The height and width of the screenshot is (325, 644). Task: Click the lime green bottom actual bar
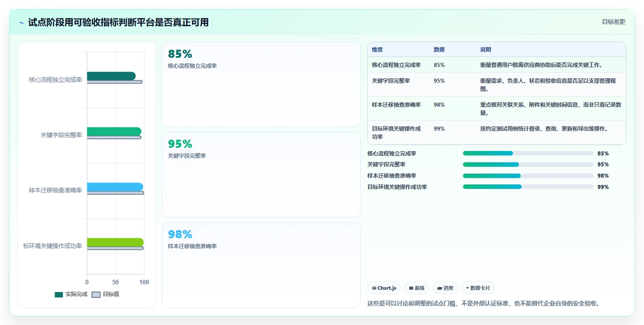[x=115, y=242]
